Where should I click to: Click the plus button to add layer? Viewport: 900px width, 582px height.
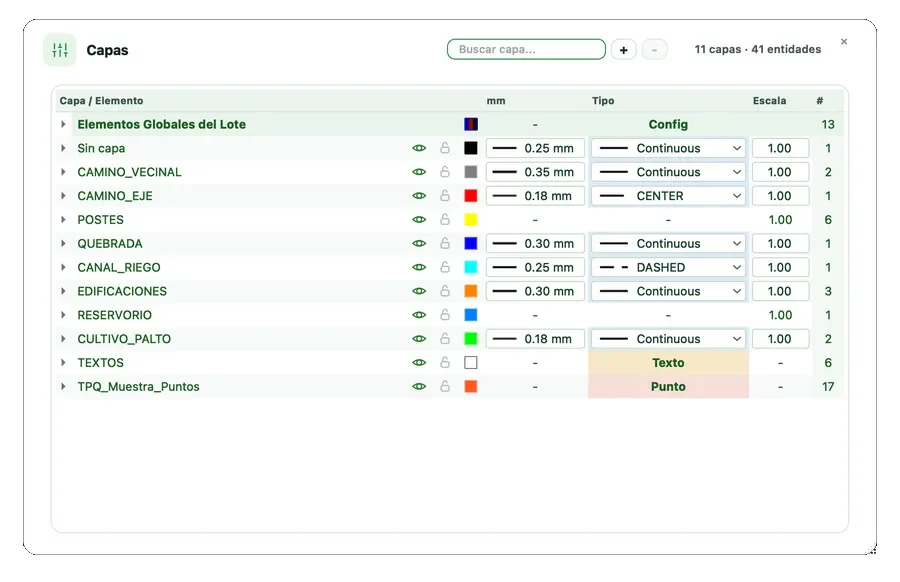623,50
